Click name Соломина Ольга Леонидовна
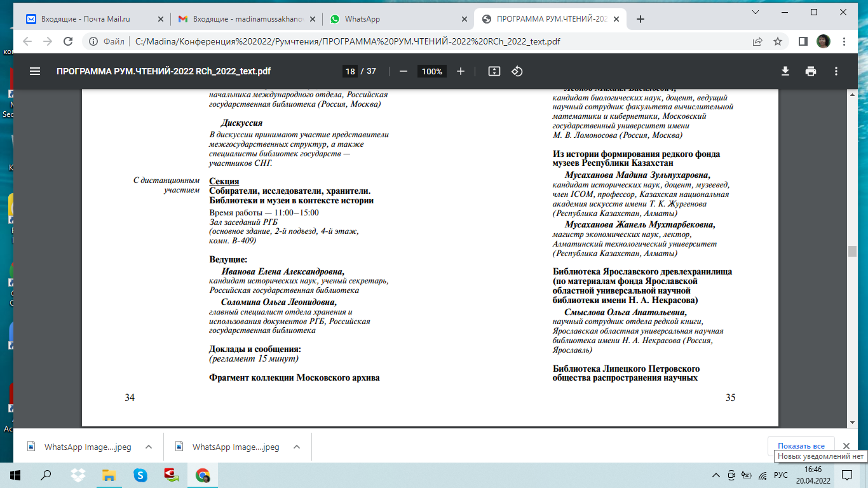Viewport: 868px width, 488px height. coord(278,302)
